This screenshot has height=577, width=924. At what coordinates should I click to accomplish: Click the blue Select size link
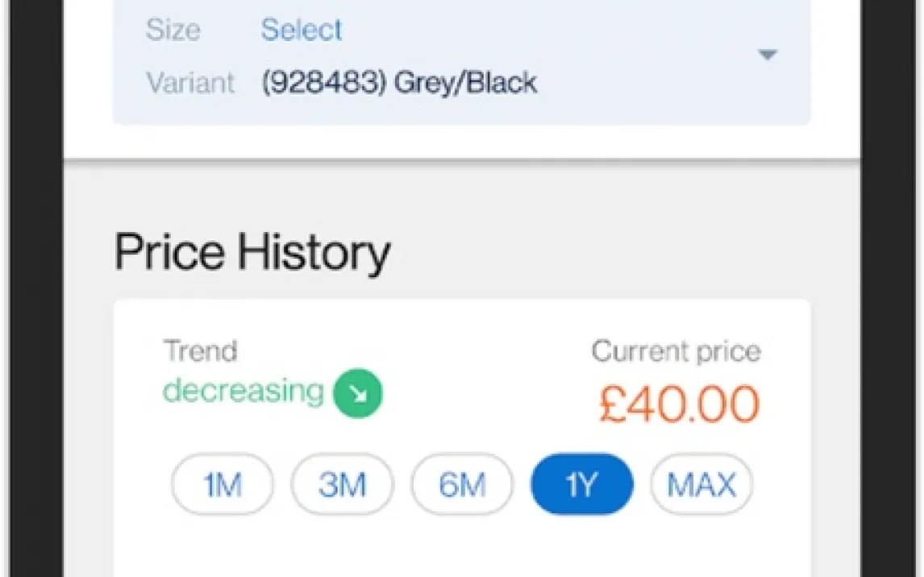301,31
